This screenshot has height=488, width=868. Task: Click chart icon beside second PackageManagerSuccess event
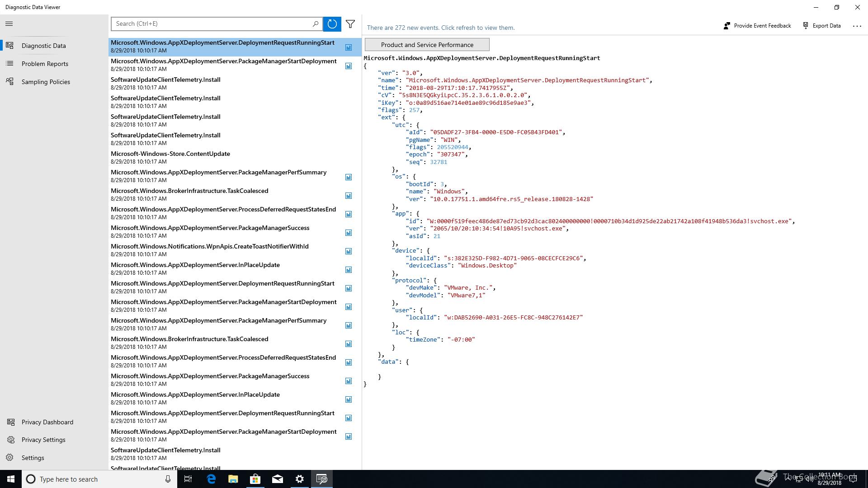(x=349, y=381)
